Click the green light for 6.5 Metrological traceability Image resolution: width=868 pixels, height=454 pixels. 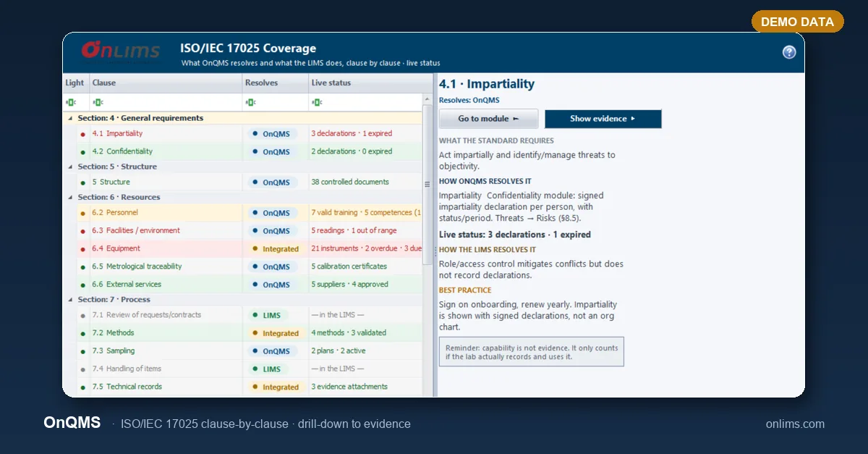click(x=83, y=266)
